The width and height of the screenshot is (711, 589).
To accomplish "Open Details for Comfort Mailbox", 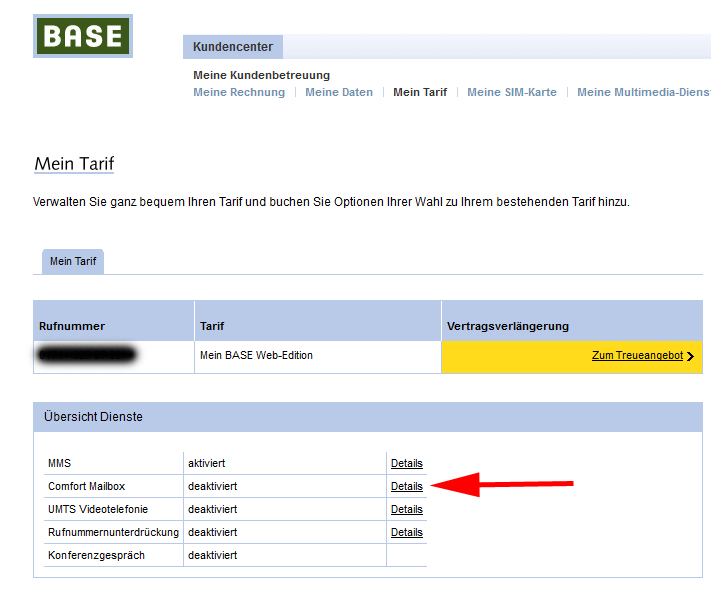I will coord(407,487).
